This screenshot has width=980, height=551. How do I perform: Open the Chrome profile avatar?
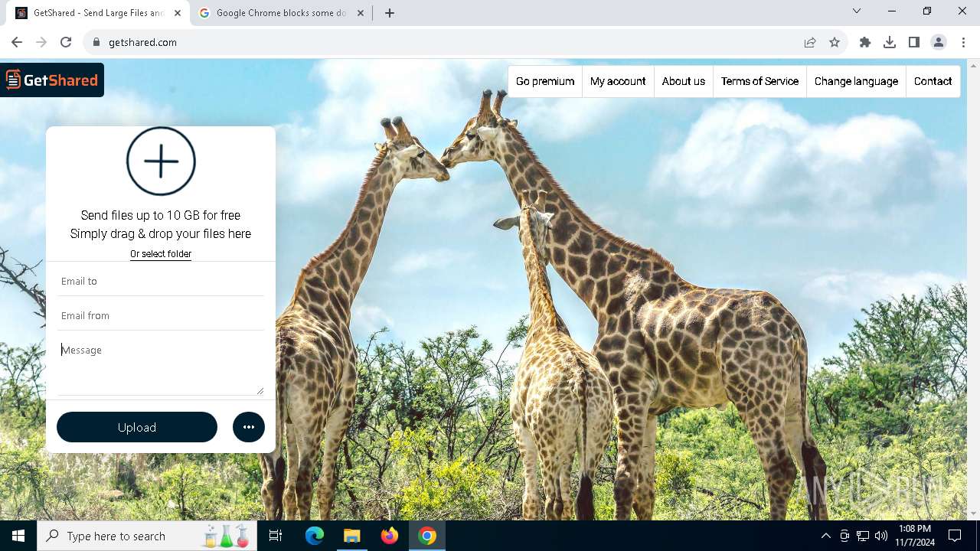coord(939,42)
